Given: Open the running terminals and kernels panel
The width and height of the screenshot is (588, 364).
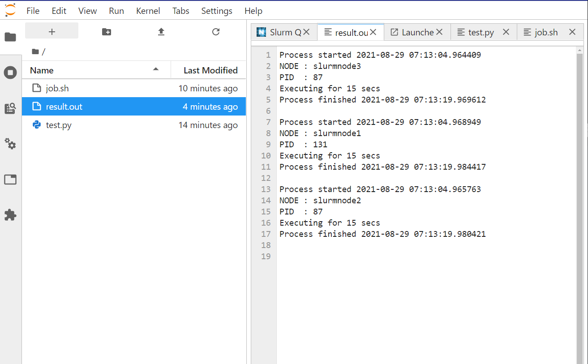Looking at the screenshot, I should 10,73.
